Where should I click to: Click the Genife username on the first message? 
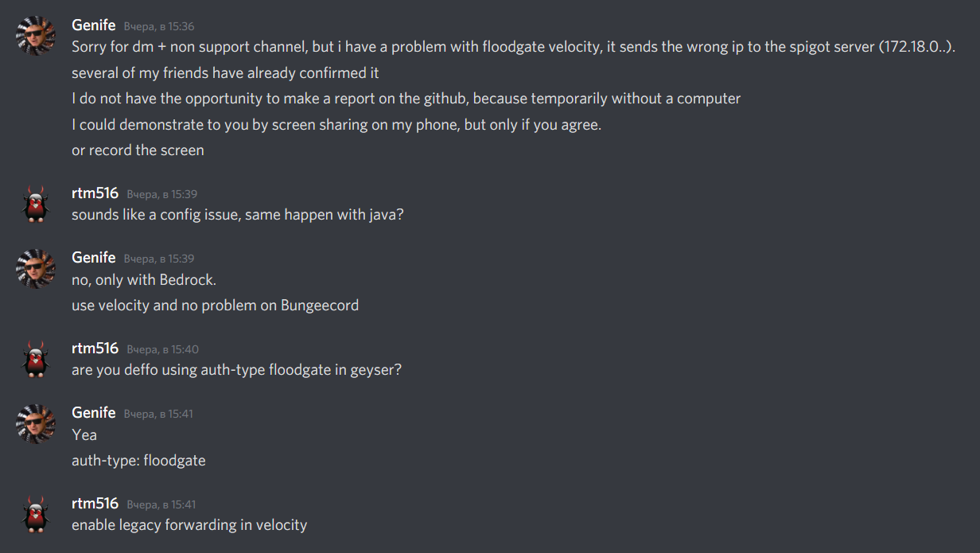pyautogui.click(x=93, y=25)
